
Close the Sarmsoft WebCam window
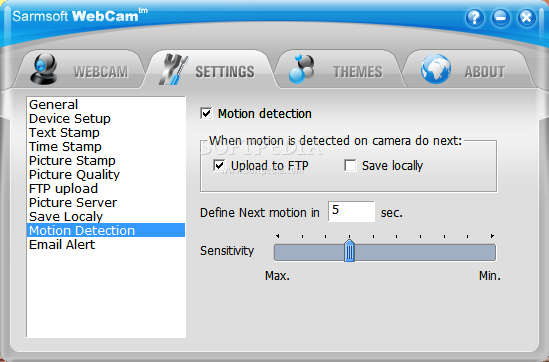click(526, 18)
